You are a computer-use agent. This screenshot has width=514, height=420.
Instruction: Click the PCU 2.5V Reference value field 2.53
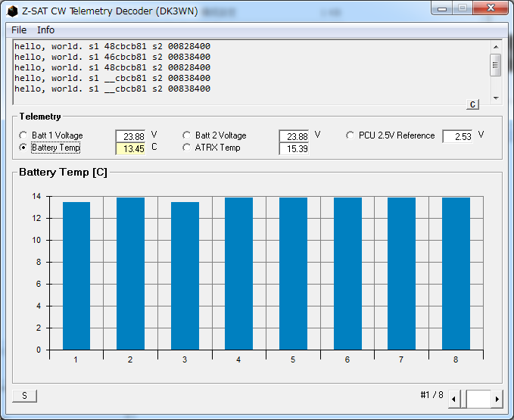point(458,136)
